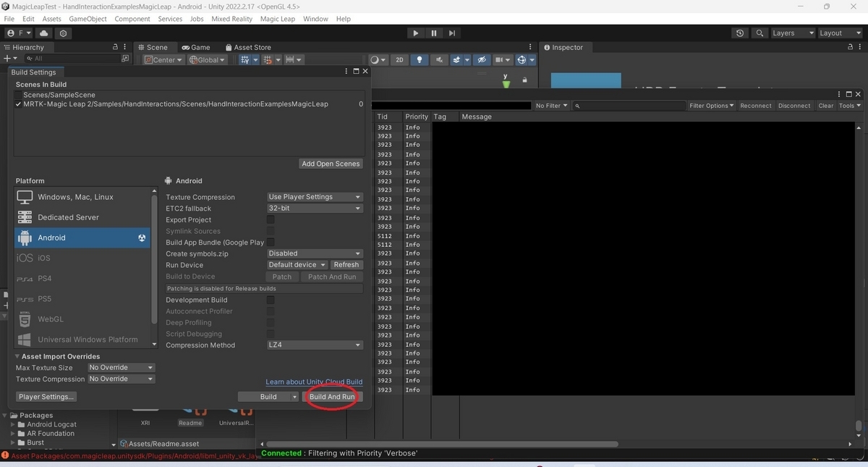Click the Hierarchy add plus button
This screenshot has width=868, height=467.
point(10,59)
